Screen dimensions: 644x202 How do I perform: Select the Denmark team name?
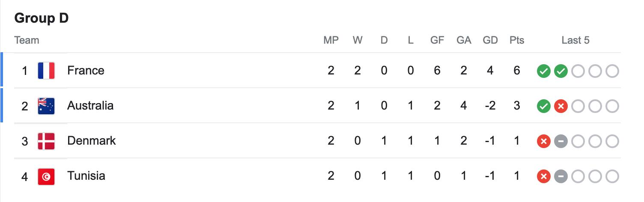pyautogui.click(x=92, y=140)
